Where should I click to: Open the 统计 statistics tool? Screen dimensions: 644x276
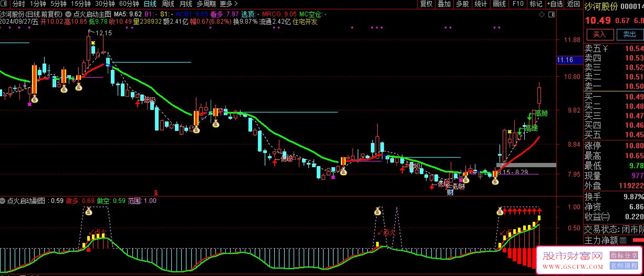click(x=481, y=4)
